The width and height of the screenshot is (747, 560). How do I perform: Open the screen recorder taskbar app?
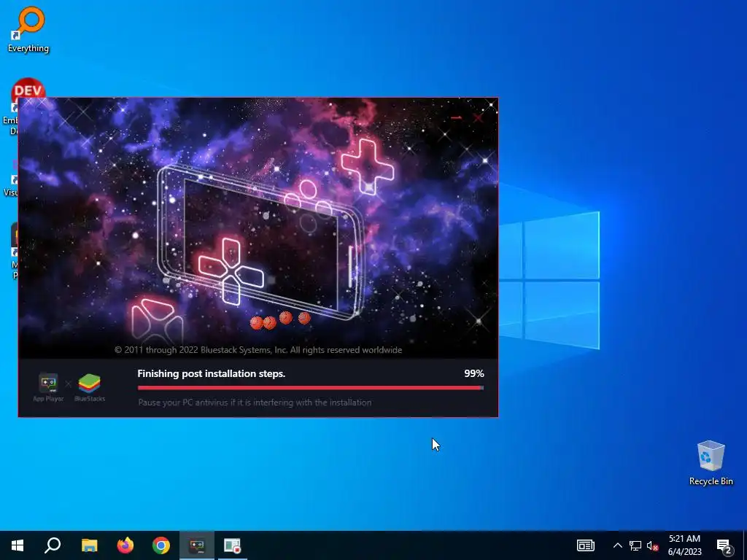pyautogui.click(x=233, y=545)
